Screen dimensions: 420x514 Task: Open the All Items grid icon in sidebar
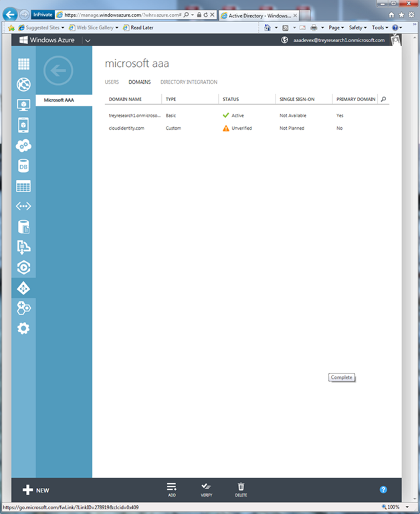point(23,64)
